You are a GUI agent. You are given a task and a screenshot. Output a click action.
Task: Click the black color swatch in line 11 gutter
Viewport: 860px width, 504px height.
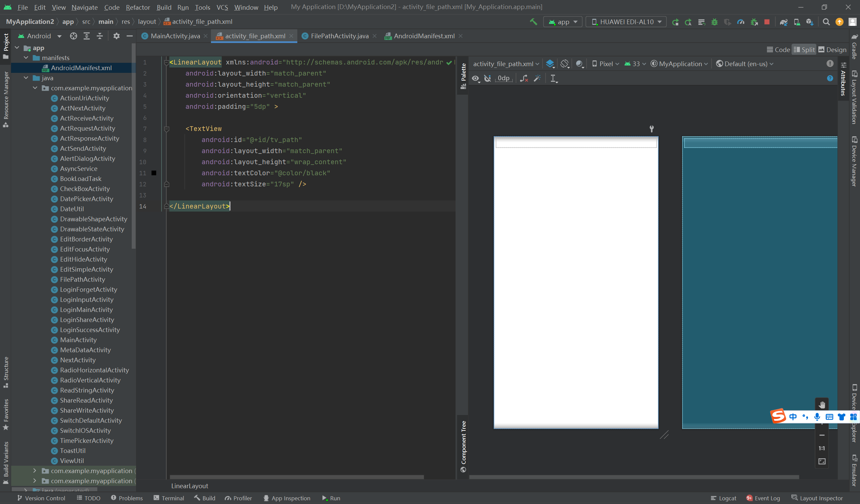(154, 173)
